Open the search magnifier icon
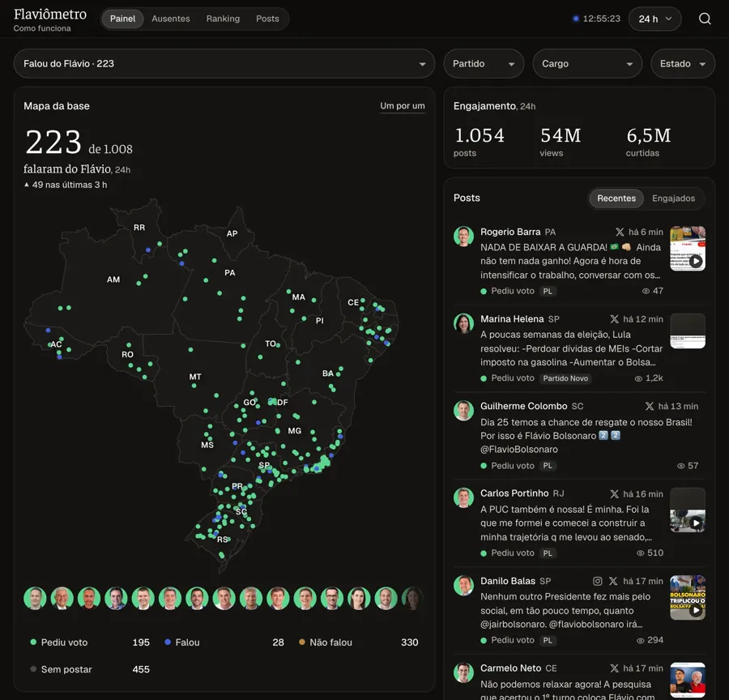The width and height of the screenshot is (729, 700). pyautogui.click(x=705, y=19)
